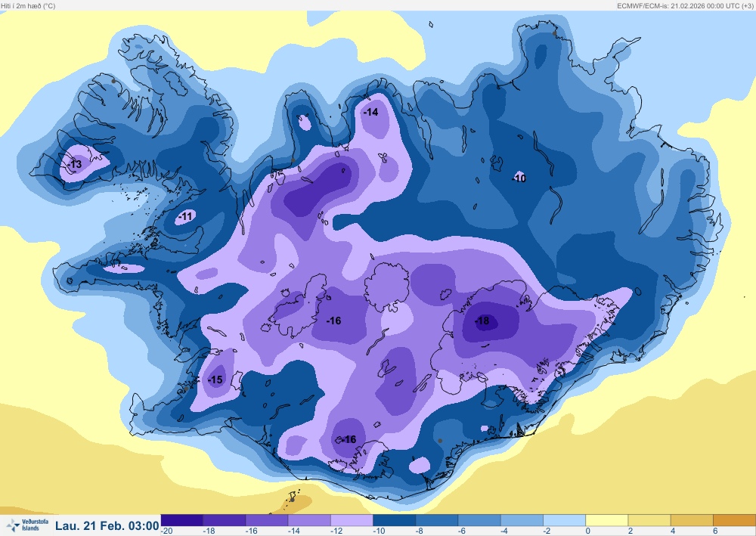Pick the -16 to -14 purple legend swatch

tap(267, 520)
